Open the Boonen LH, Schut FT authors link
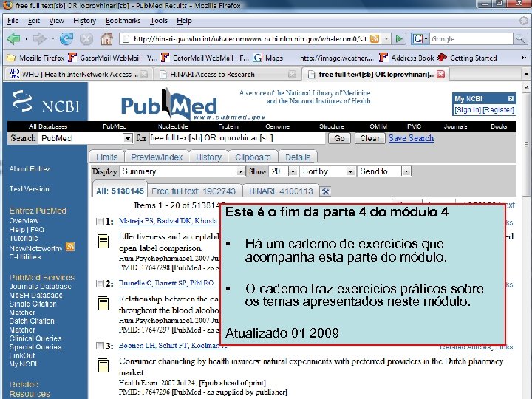This screenshot has width=532, height=399. click(x=174, y=346)
